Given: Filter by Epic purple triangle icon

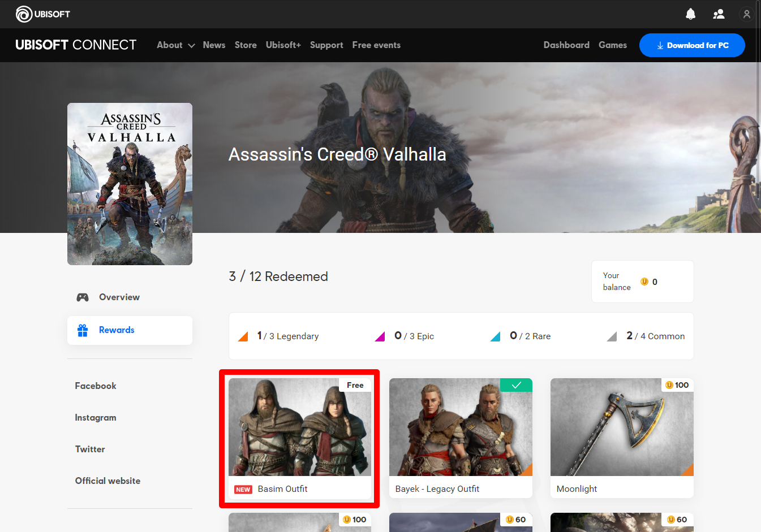Looking at the screenshot, I should pos(380,337).
